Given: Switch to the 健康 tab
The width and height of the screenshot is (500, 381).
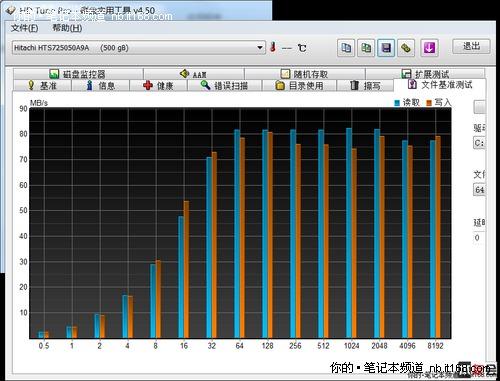Looking at the screenshot, I should [x=158, y=86].
